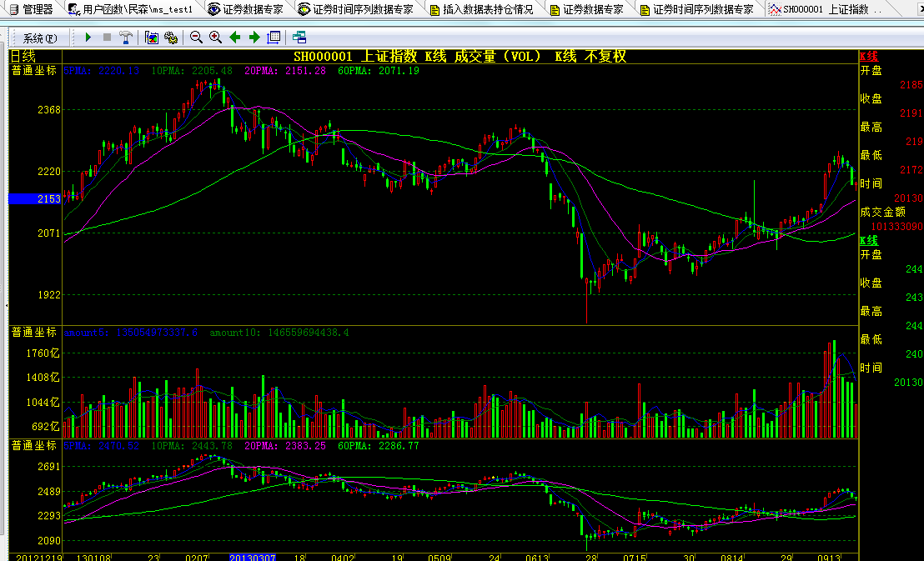Open the 系统(F) menu
Viewport: 924px width, 561px height.
point(40,38)
